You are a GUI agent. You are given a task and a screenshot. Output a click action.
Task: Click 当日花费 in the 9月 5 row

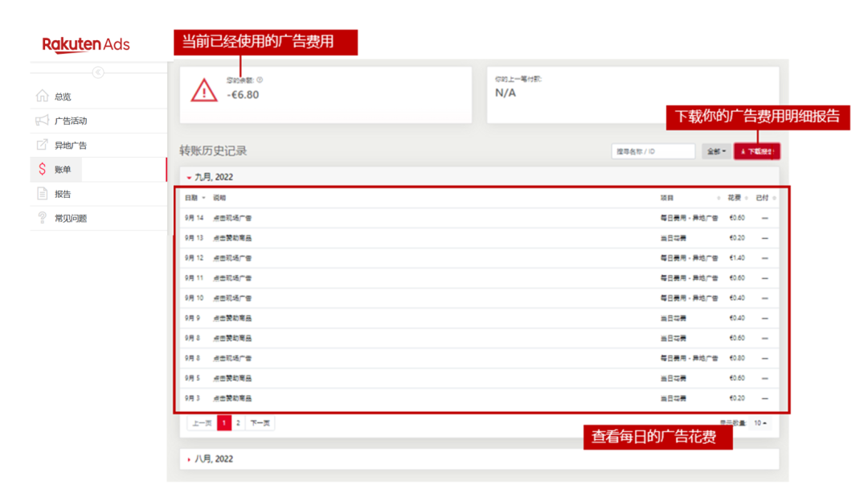(674, 378)
